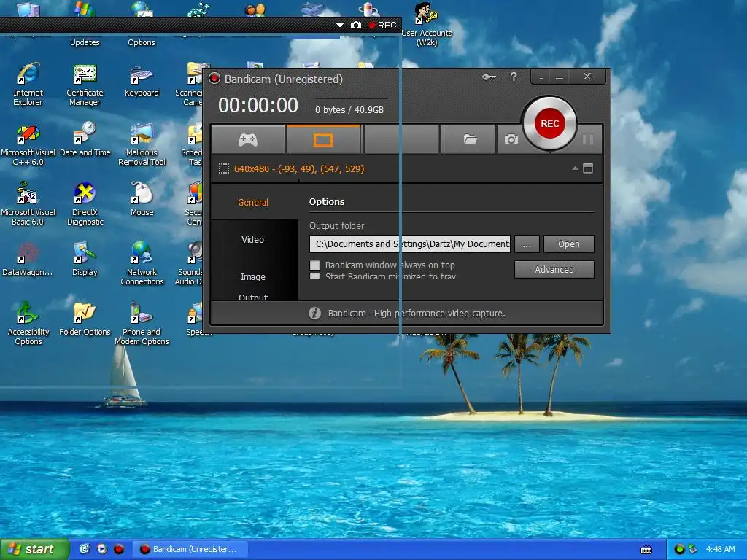Select the General settings tab
Screen dimensions: 747x560
coord(253,203)
